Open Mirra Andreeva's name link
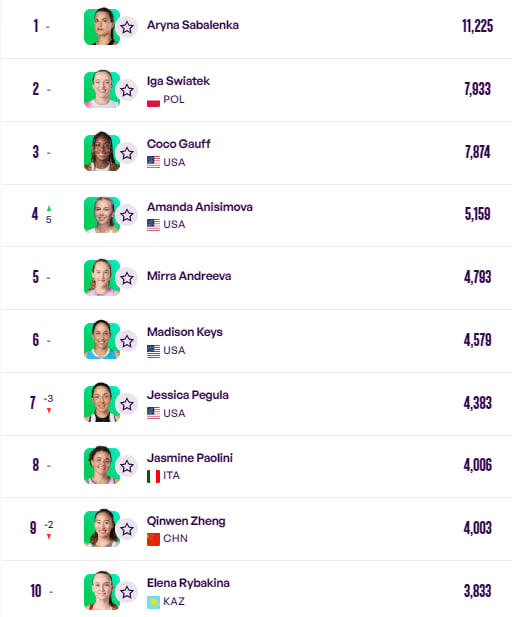 click(189, 276)
